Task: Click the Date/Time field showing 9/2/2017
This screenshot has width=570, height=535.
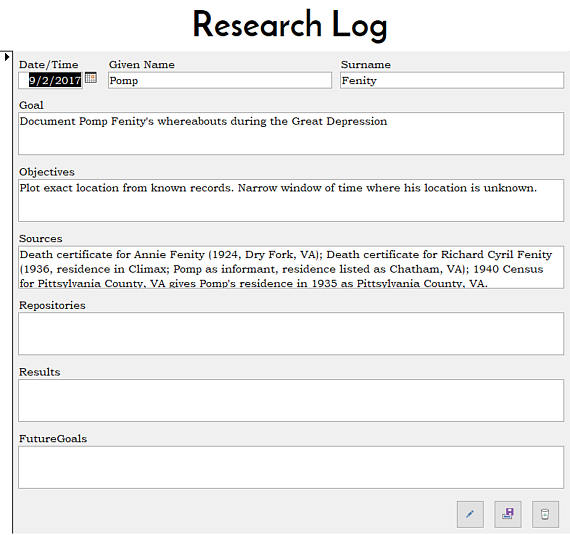Action: click(51, 80)
